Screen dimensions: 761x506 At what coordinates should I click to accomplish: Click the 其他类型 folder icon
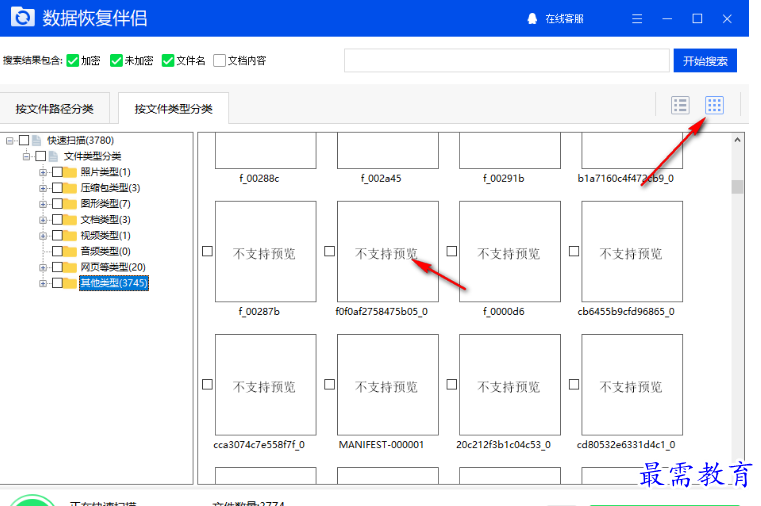70,283
